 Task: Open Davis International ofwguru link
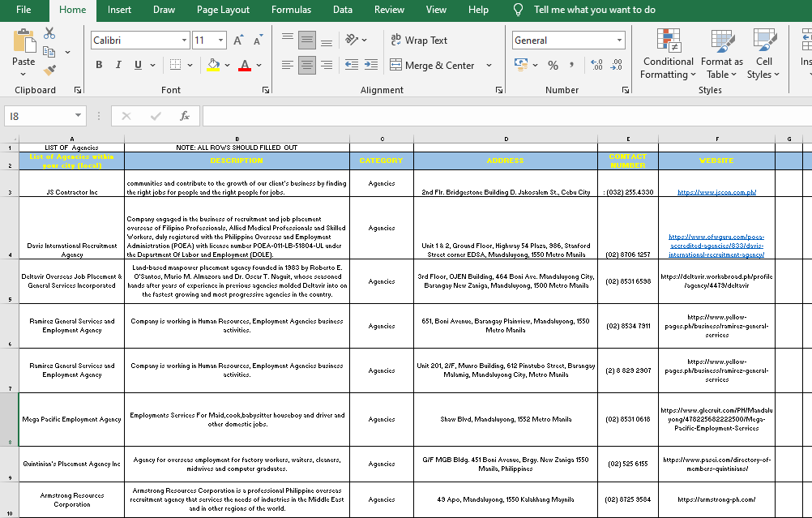(x=716, y=246)
